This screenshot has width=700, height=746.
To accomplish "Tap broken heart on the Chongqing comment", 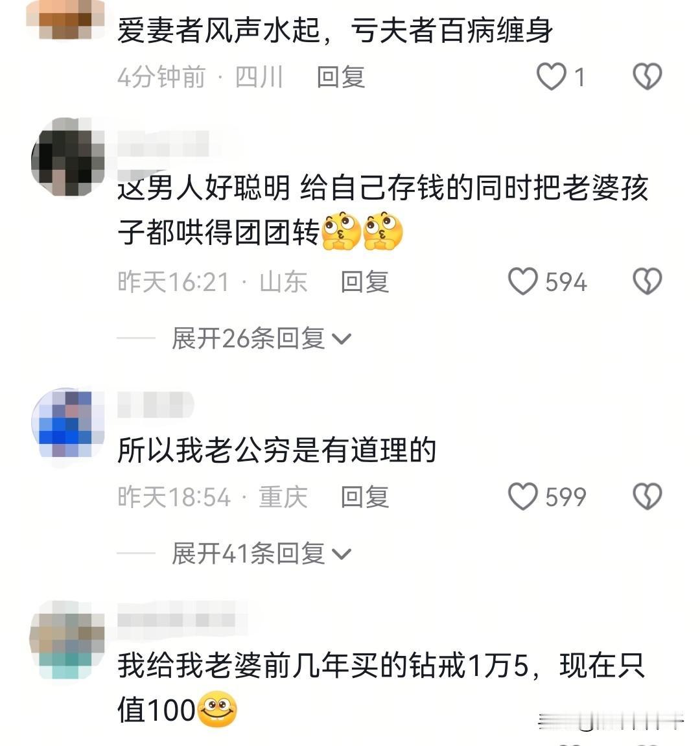I will tap(647, 496).
